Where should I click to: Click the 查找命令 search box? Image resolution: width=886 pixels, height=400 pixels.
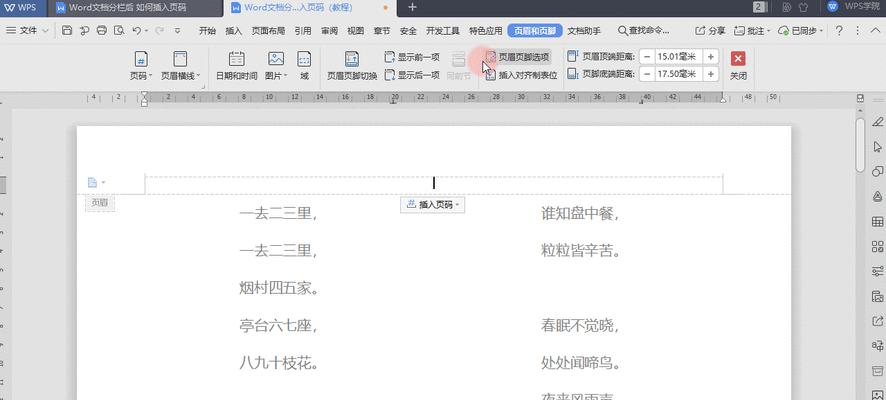click(x=644, y=31)
